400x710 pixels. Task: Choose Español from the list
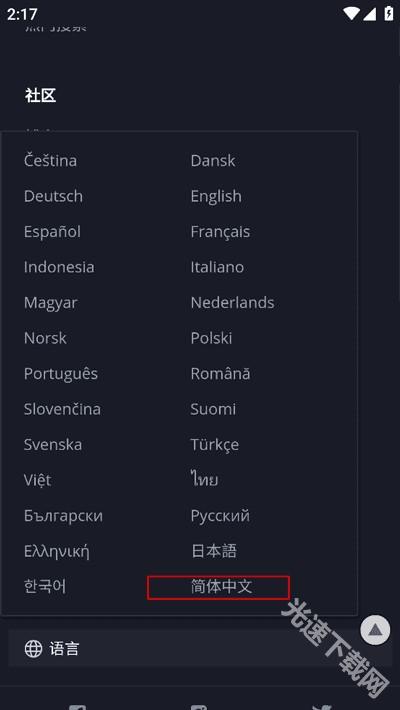(x=53, y=232)
